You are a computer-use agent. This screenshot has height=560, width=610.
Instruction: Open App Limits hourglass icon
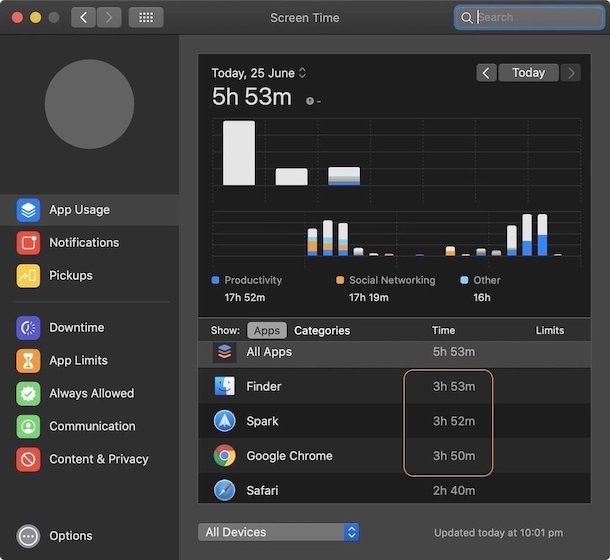click(x=28, y=361)
